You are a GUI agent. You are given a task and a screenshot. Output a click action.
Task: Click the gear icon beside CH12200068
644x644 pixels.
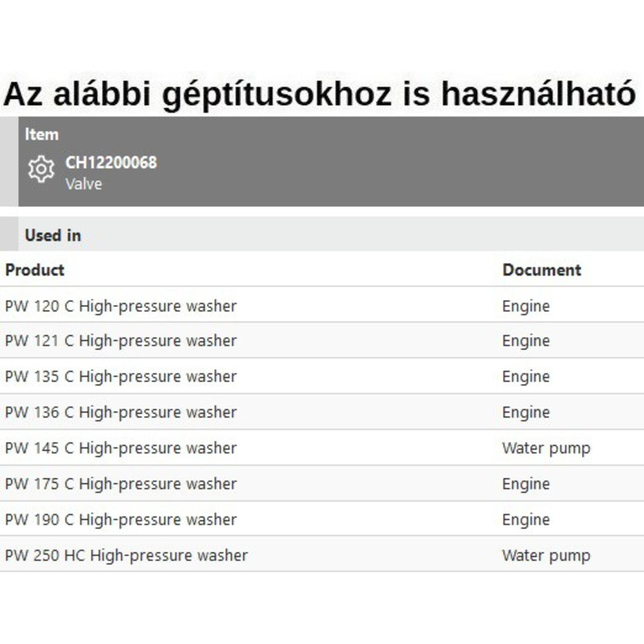point(41,169)
